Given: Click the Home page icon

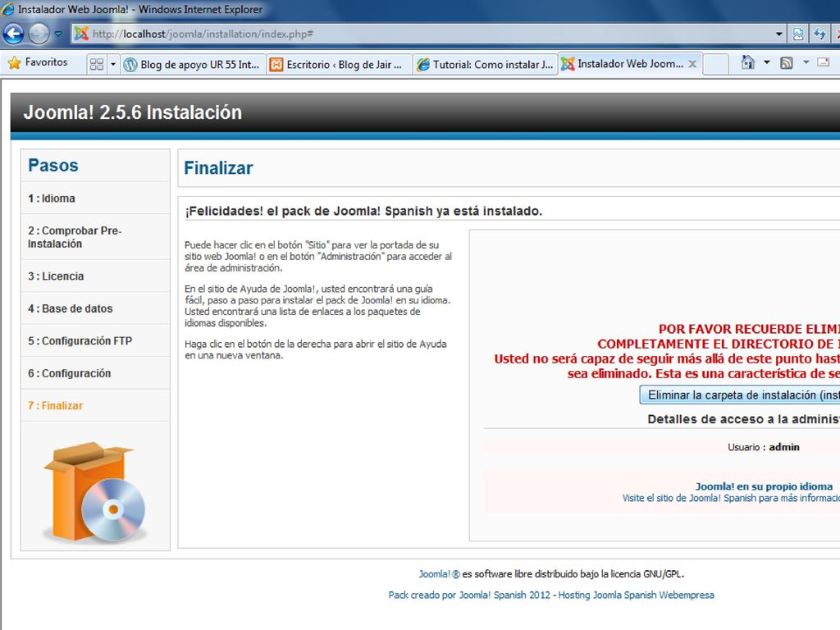Looking at the screenshot, I should tap(748, 62).
